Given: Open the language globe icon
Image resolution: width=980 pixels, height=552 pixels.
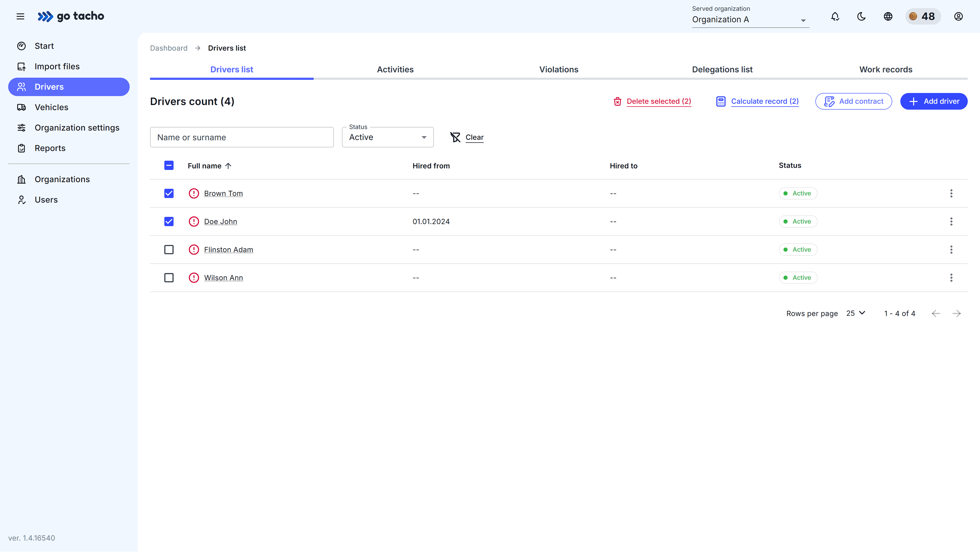Looking at the screenshot, I should point(888,16).
